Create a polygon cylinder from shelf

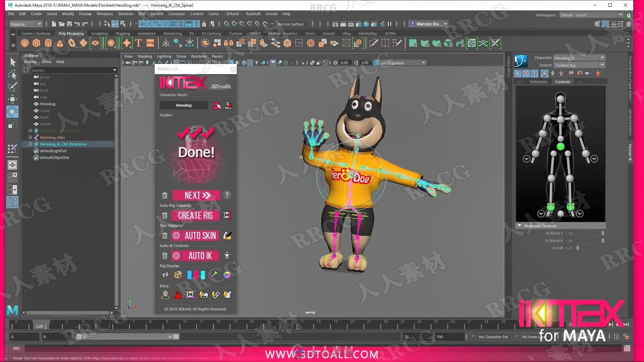tap(48, 43)
